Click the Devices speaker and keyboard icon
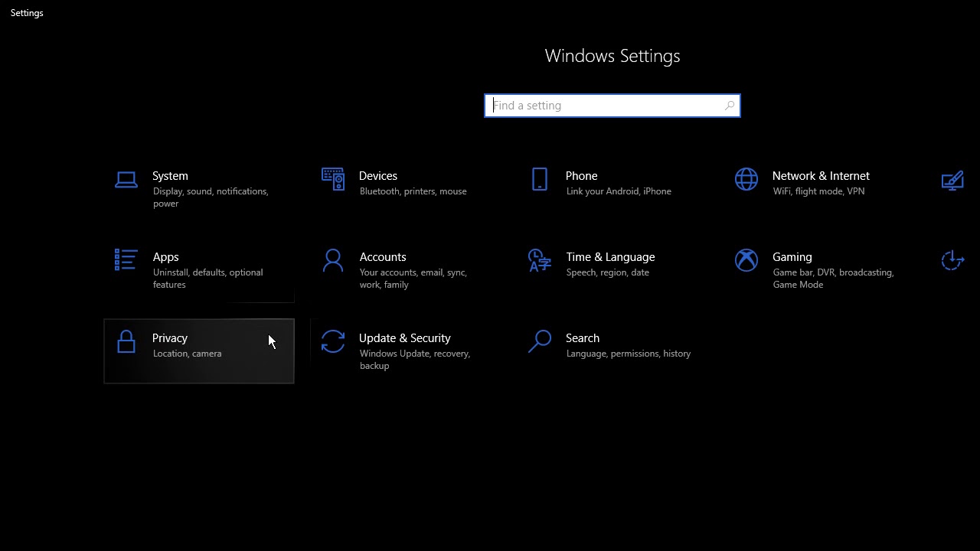 [x=333, y=180]
